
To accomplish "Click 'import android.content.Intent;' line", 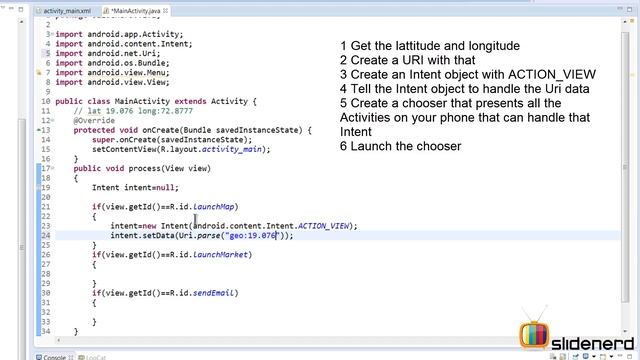I will click(124, 44).
